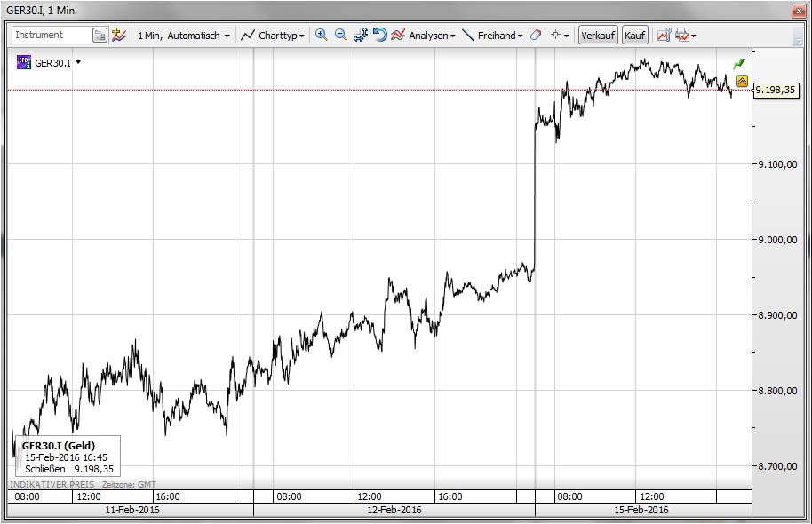The image size is (812, 524).
Task: Click the zoom in magnifier icon
Action: (x=321, y=35)
